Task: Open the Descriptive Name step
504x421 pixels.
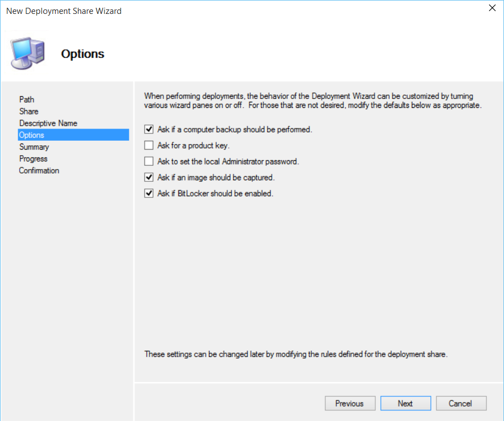Action: [x=48, y=123]
